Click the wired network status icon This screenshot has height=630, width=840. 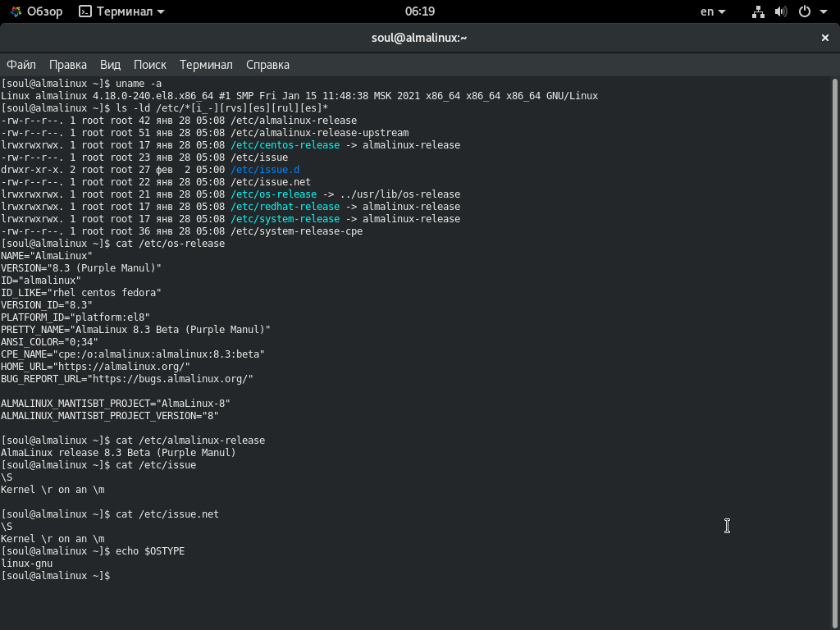point(758,11)
